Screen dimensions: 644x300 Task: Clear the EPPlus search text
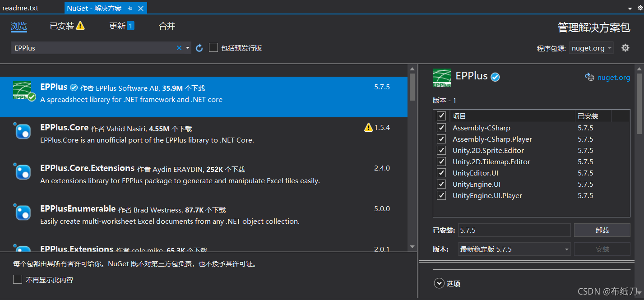[x=179, y=48]
